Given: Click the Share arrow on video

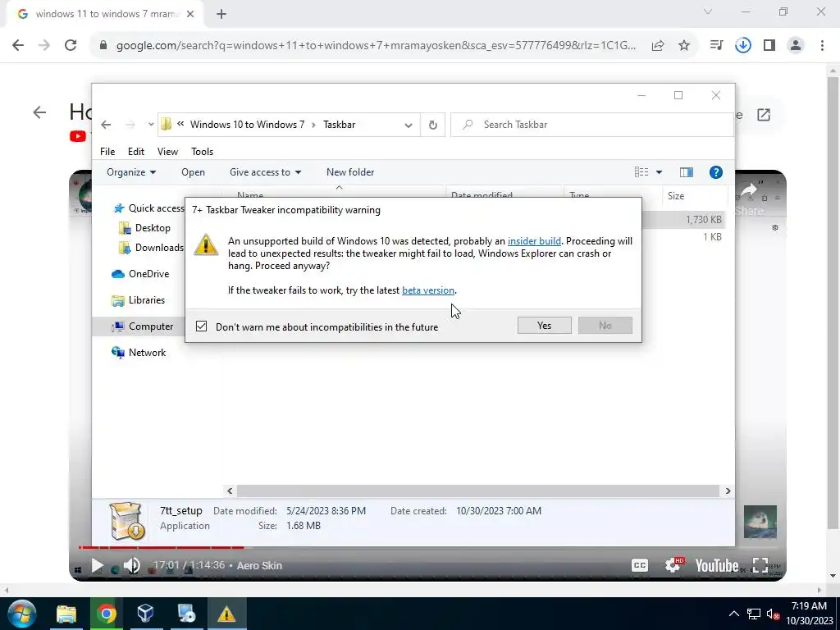Looking at the screenshot, I should pos(749,189).
